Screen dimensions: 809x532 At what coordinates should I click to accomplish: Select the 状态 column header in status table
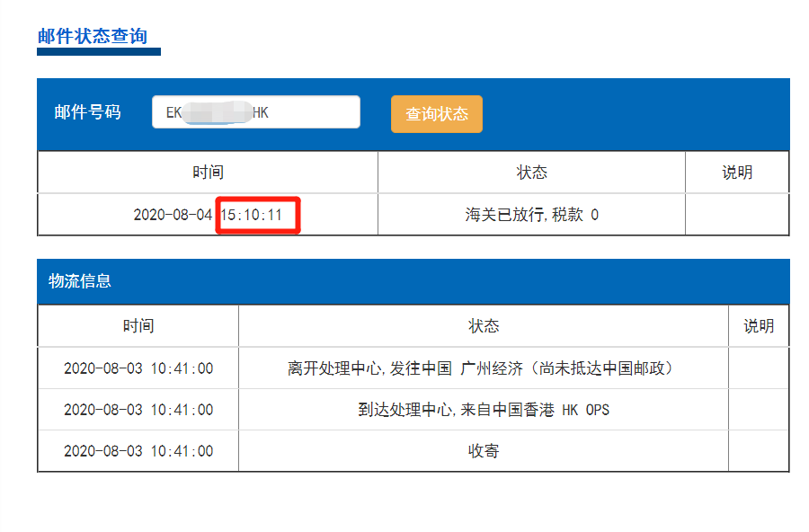[x=532, y=172]
